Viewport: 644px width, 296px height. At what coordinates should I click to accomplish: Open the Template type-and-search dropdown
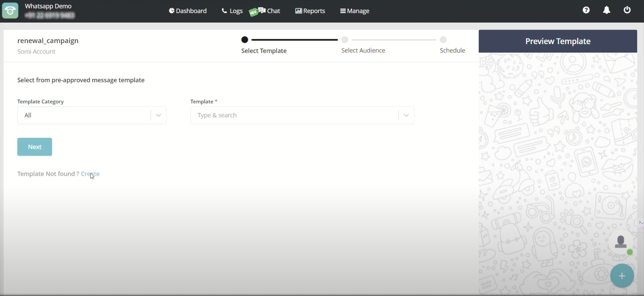(406, 115)
